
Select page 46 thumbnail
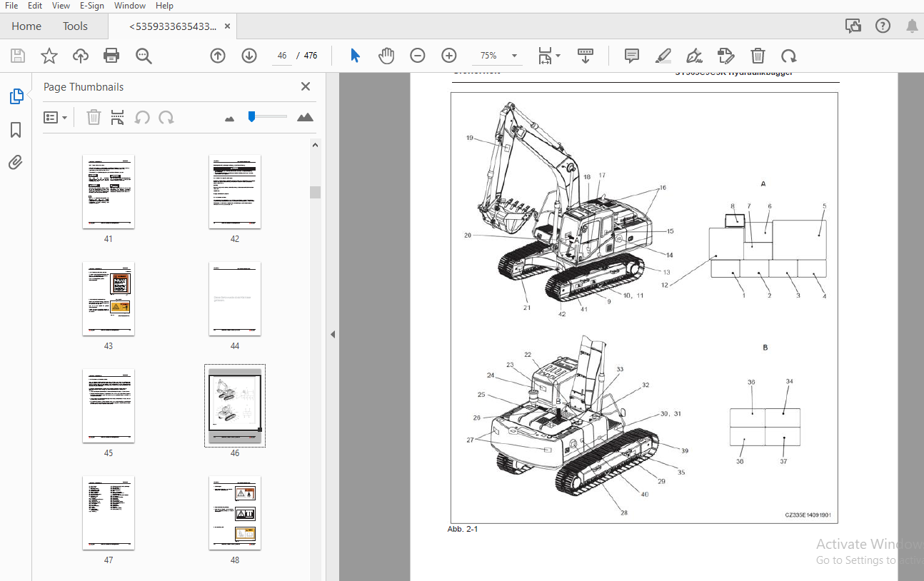pos(235,406)
